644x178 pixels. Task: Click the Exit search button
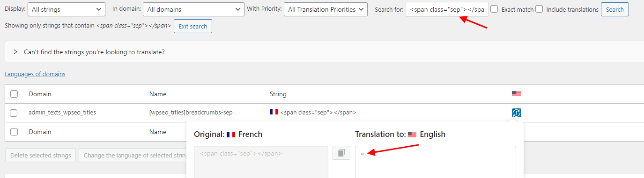tap(193, 26)
